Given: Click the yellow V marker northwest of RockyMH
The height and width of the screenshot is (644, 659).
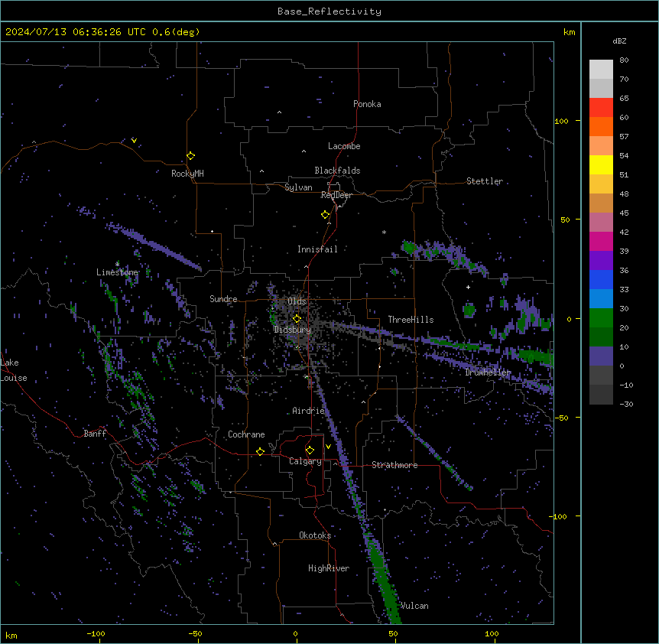Looking at the screenshot, I should (134, 141).
